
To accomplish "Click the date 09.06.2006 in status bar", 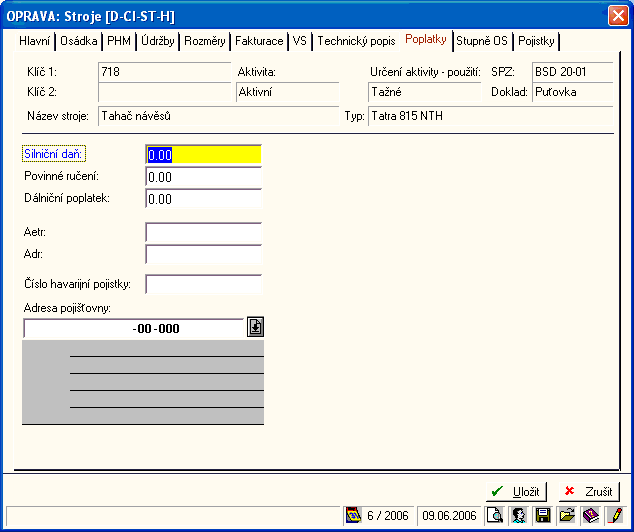I will (449, 516).
